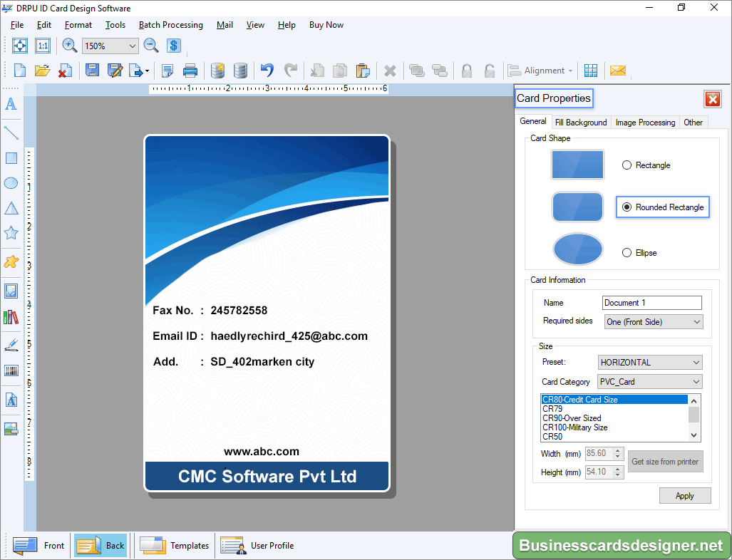732x560 pixels.
Task: Open the Required sides dropdown
Action: click(653, 322)
